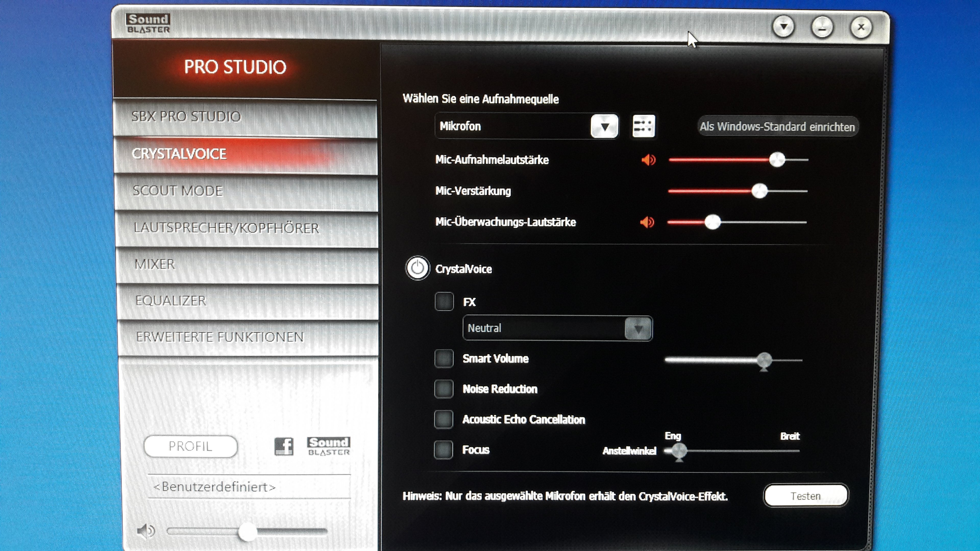The height and width of the screenshot is (551, 980).
Task: Click the Testen button
Action: point(805,496)
